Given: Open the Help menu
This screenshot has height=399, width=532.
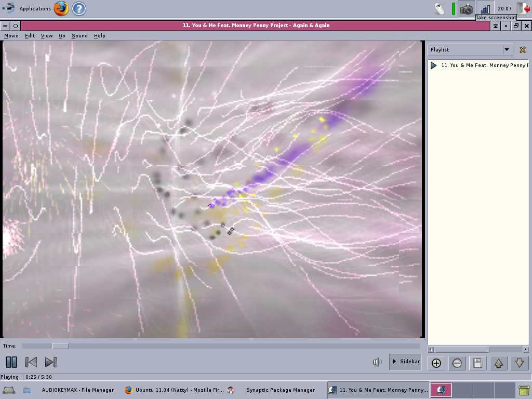Looking at the screenshot, I should (99, 36).
